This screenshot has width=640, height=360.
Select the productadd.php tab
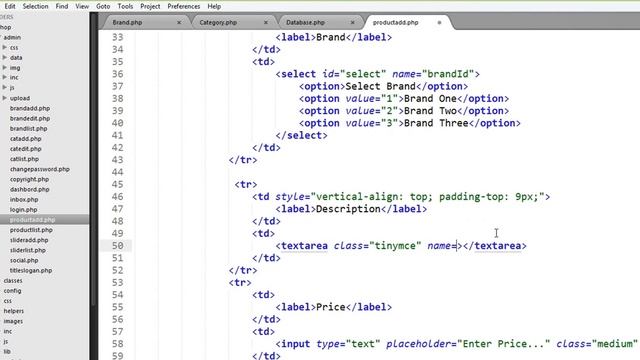pos(396,22)
